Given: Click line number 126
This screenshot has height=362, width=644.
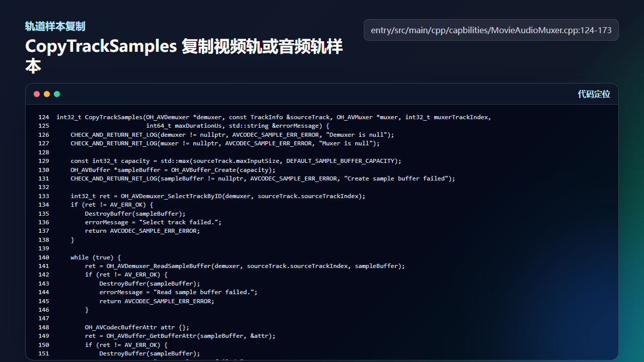Looking at the screenshot, I should [44, 135].
